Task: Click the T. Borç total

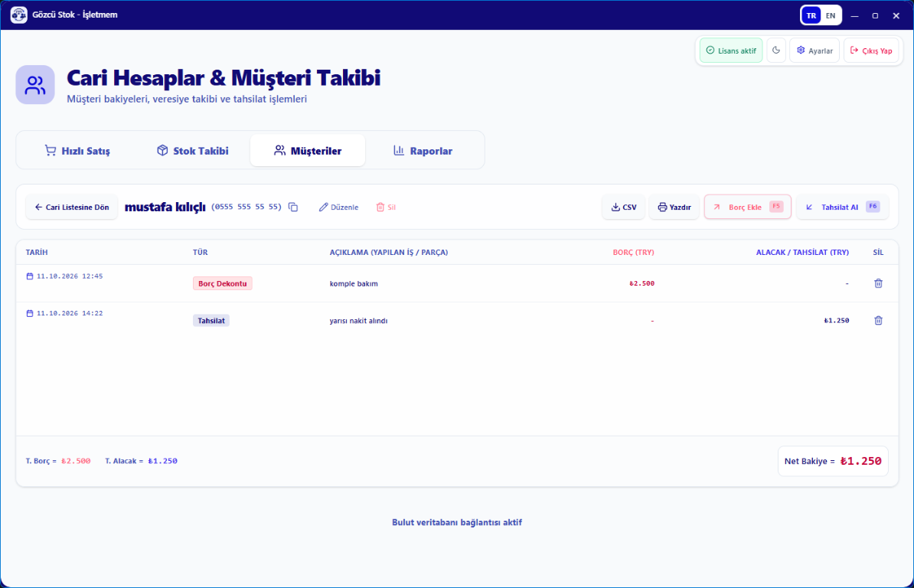Action: click(x=58, y=461)
